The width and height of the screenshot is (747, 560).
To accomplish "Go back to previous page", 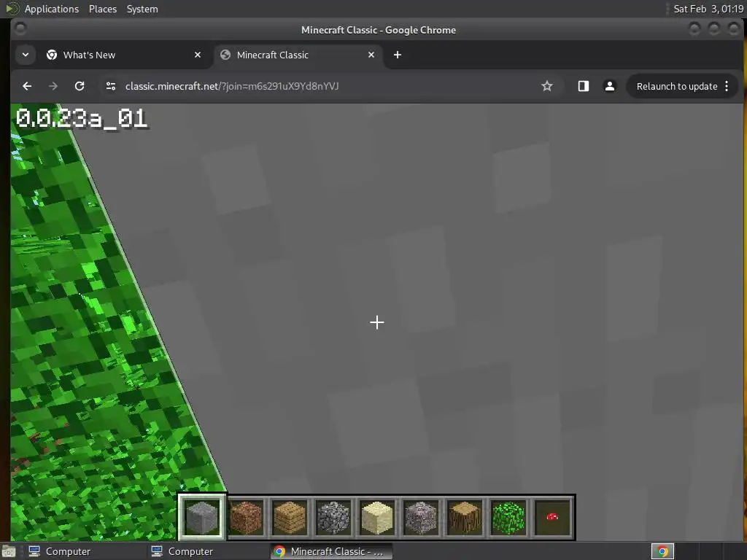I will [27, 86].
